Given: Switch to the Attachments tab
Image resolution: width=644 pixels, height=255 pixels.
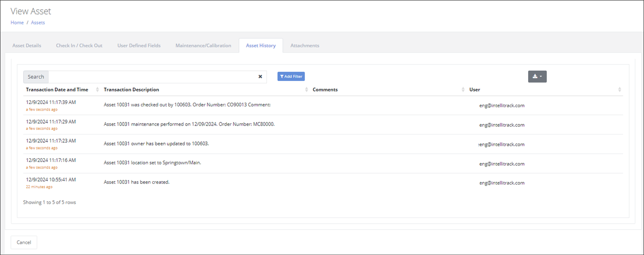Looking at the screenshot, I should coord(305,46).
